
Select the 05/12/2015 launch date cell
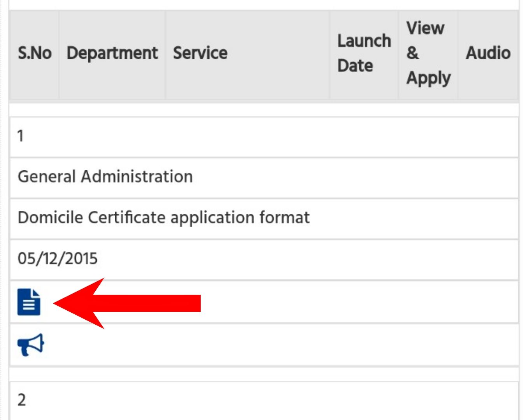(264, 259)
